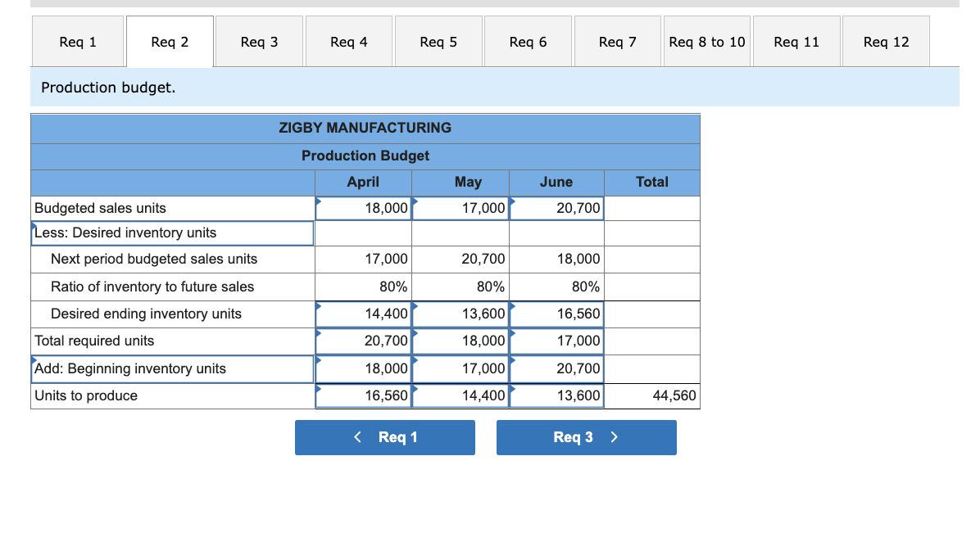The image size is (980, 551).
Task: Edit April units to produce field
Action: point(363,395)
